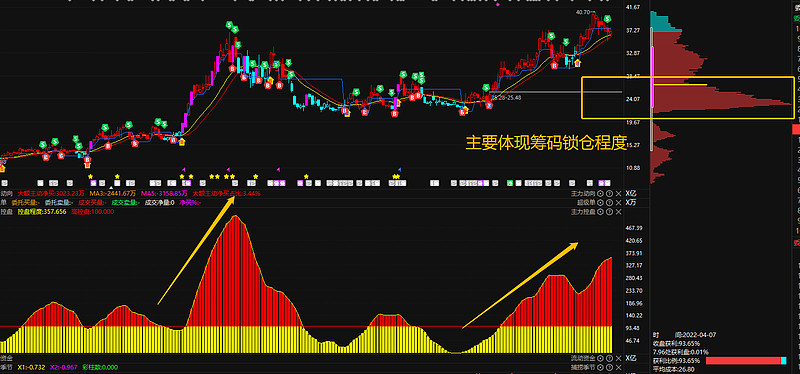Close the 超级单 indicator panel
800x374 pixels.
pos(618,203)
